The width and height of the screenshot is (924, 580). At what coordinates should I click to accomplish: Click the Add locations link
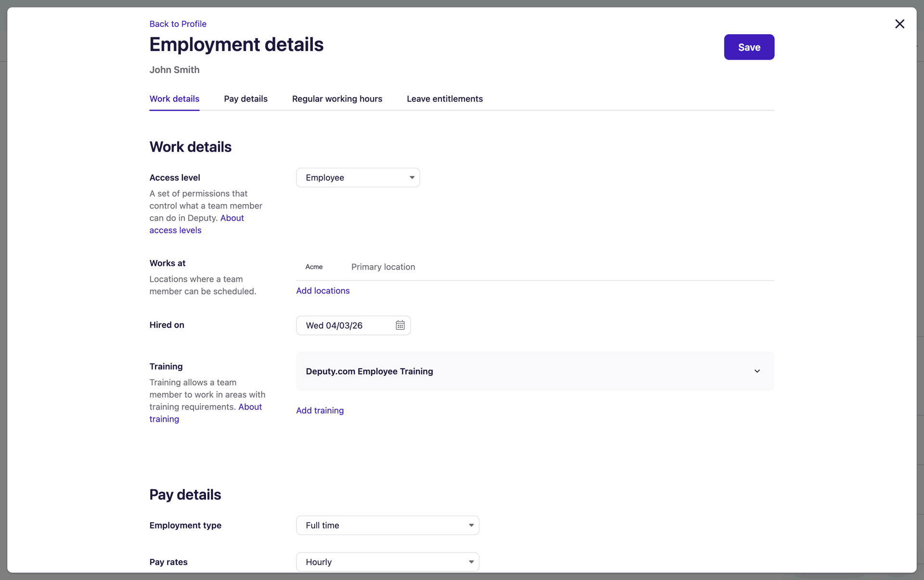323,291
